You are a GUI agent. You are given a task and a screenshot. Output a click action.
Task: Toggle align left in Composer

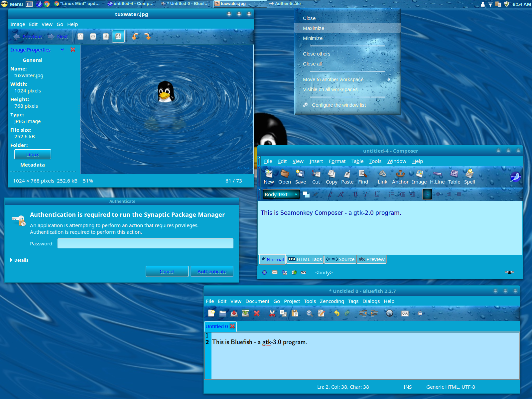pyautogui.click(x=427, y=194)
